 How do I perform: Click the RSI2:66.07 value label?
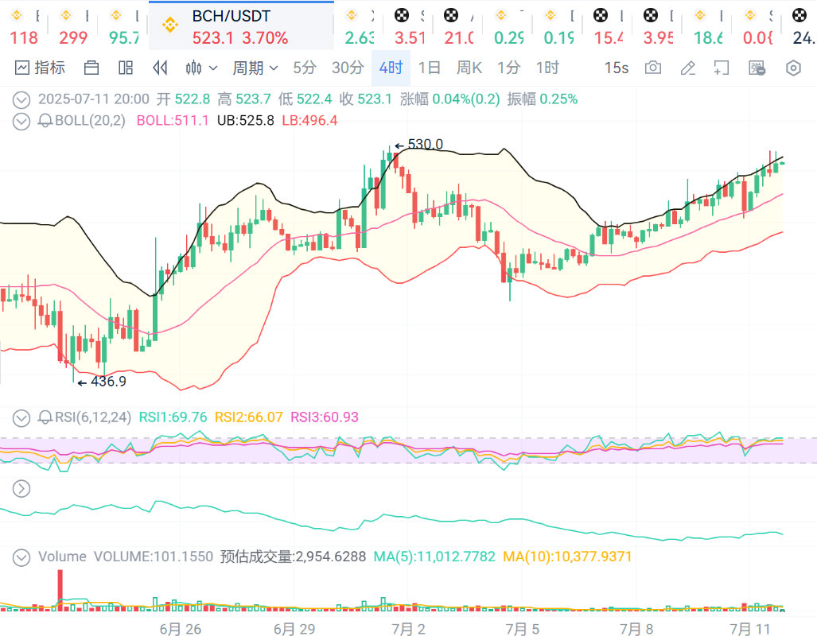pyautogui.click(x=248, y=417)
